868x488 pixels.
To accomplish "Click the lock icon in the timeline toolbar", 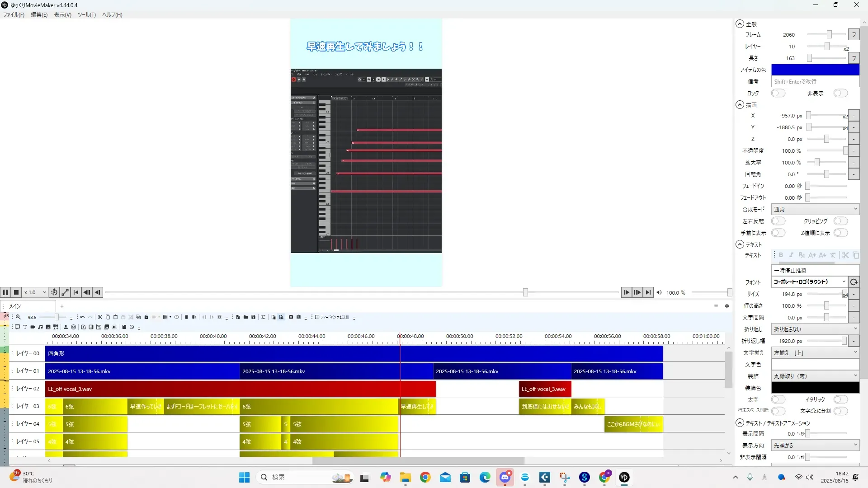I will pyautogui.click(x=146, y=317).
